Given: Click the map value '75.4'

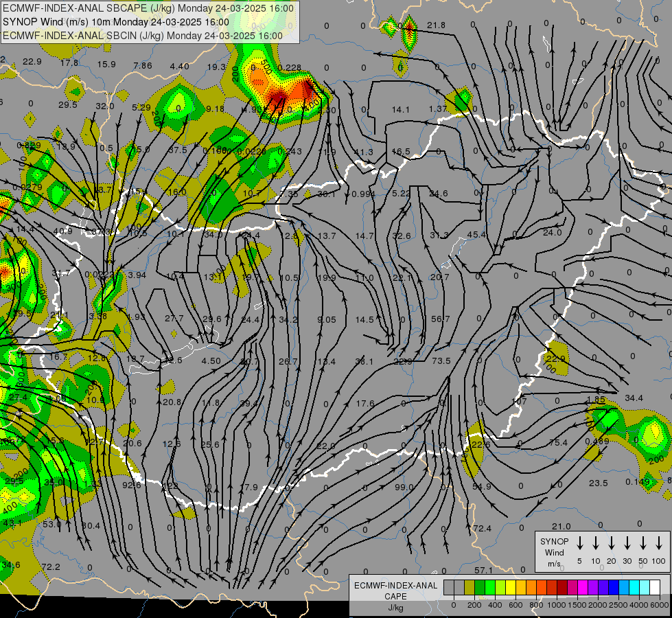Looking at the screenshot, I should pos(558,442).
